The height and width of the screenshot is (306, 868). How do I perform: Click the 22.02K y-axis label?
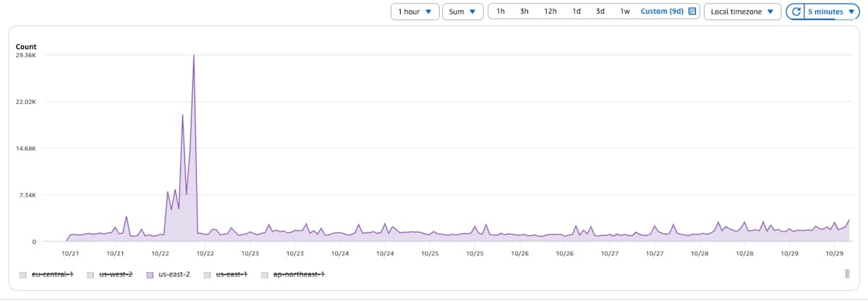[26, 102]
